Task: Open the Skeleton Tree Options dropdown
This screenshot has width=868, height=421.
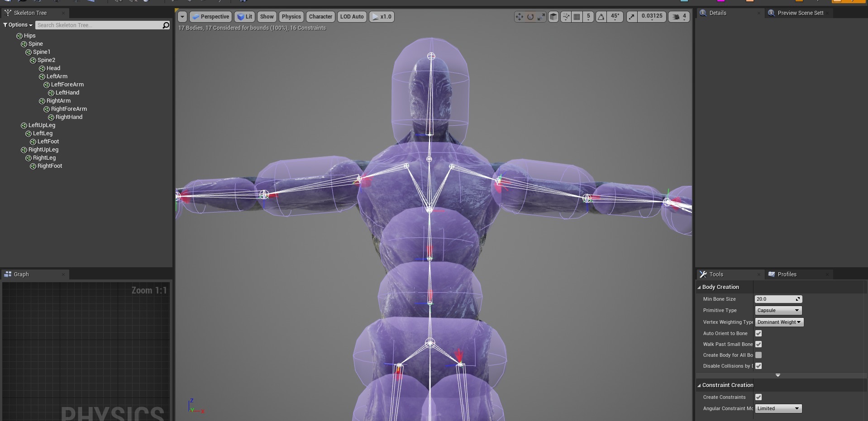Action: 18,25
